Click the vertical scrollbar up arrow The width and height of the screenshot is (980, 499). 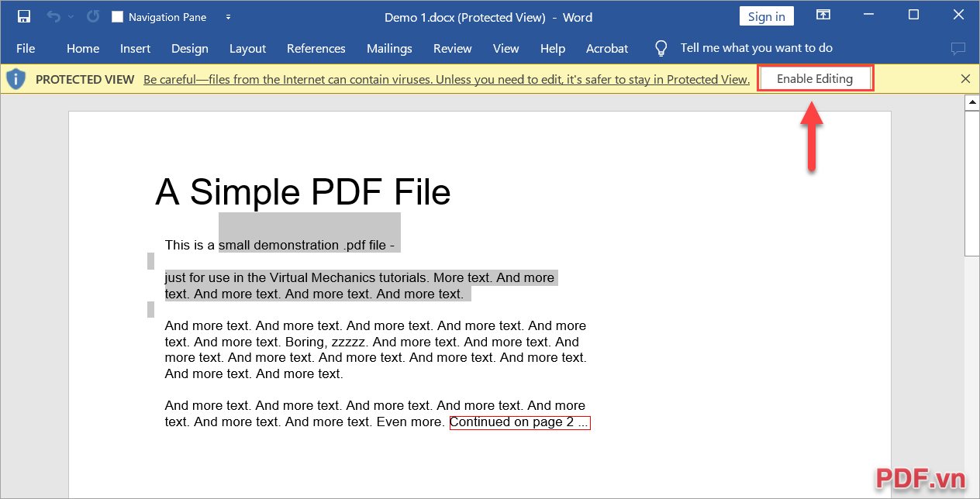click(x=971, y=103)
